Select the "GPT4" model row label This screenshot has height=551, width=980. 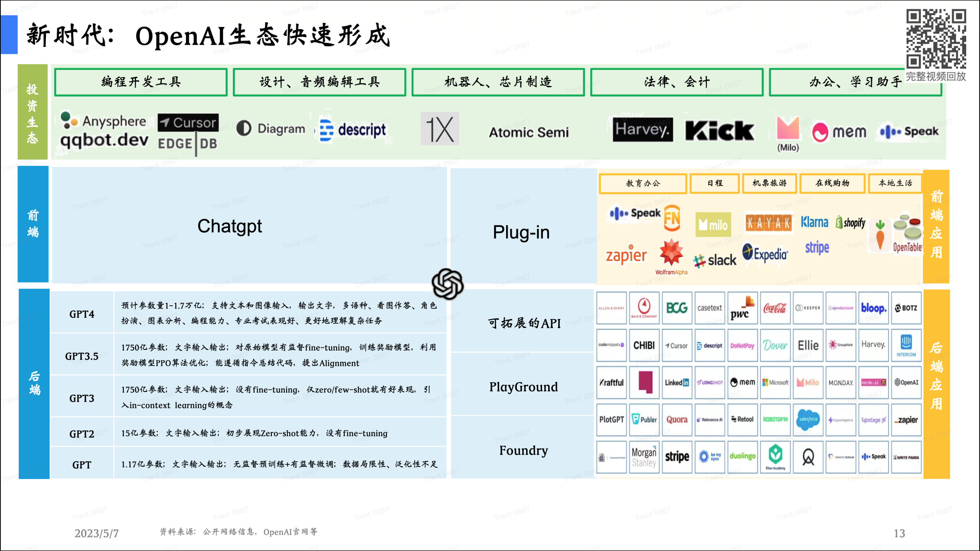click(82, 314)
